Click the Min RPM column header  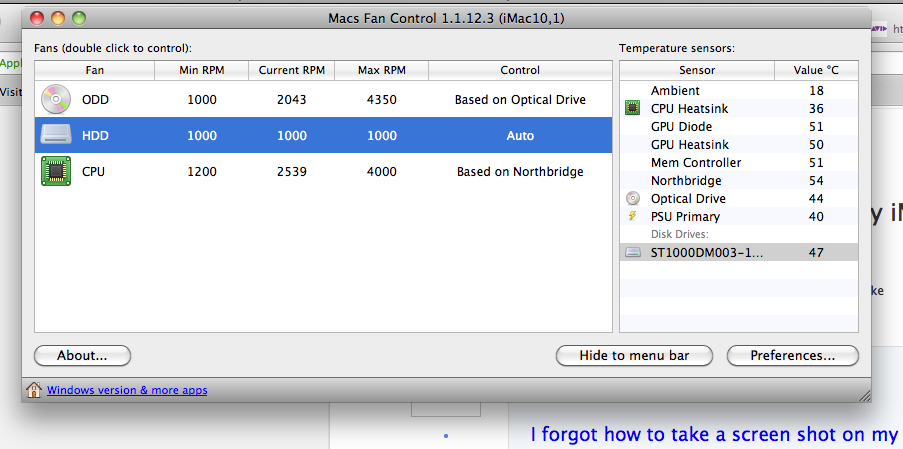tap(202, 70)
